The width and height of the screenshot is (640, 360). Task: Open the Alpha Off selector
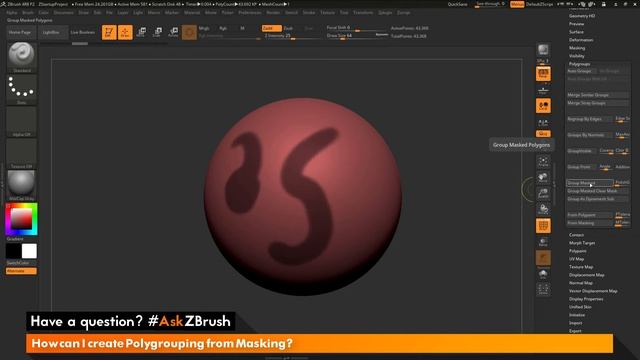tap(22, 121)
